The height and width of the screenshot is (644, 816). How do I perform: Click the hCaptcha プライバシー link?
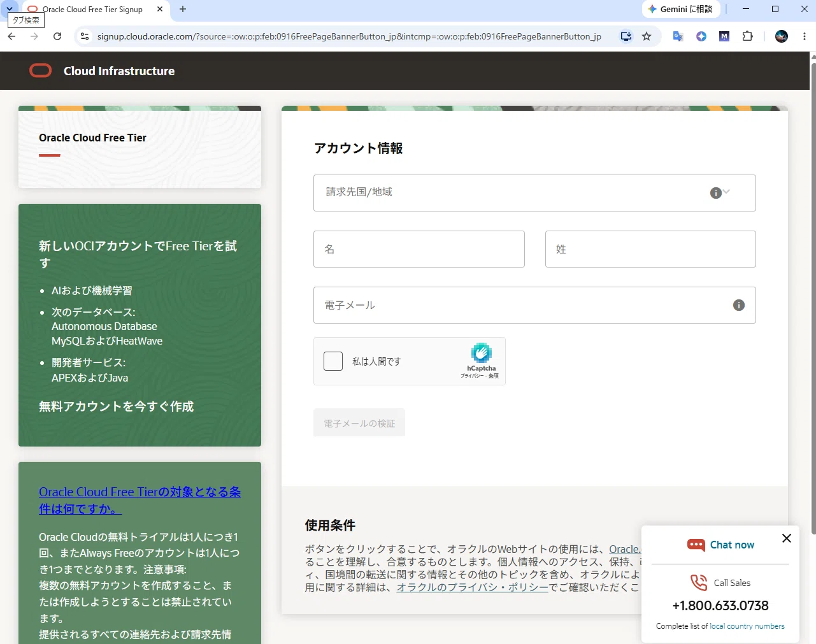point(473,376)
